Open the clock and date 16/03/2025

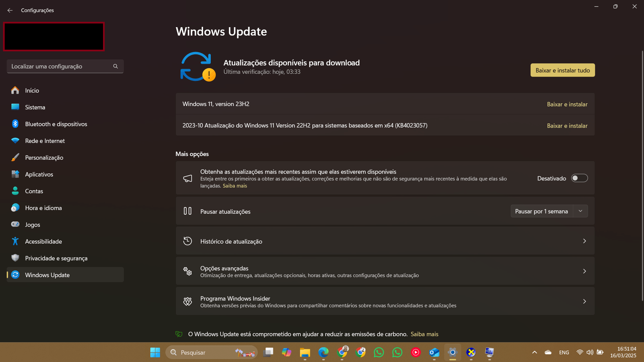pyautogui.click(x=623, y=352)
